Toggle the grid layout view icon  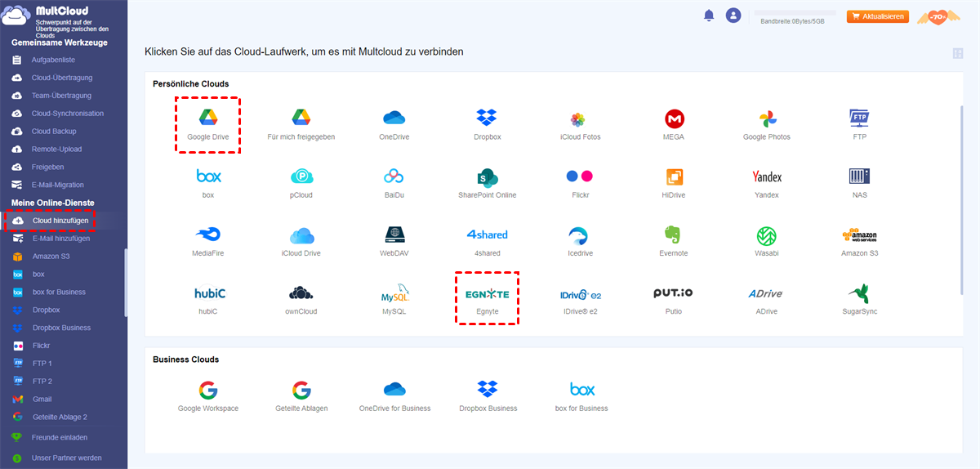(958, 53)
